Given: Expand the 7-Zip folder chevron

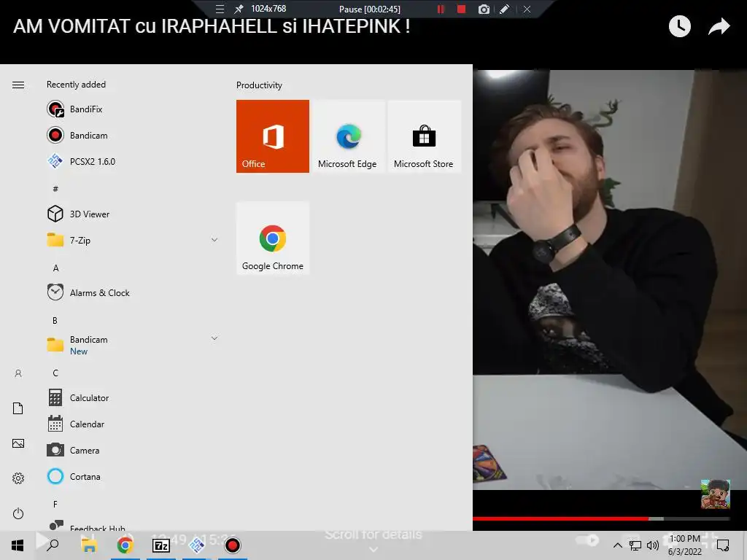Looking at the screenshot, I should click(214, 240).
